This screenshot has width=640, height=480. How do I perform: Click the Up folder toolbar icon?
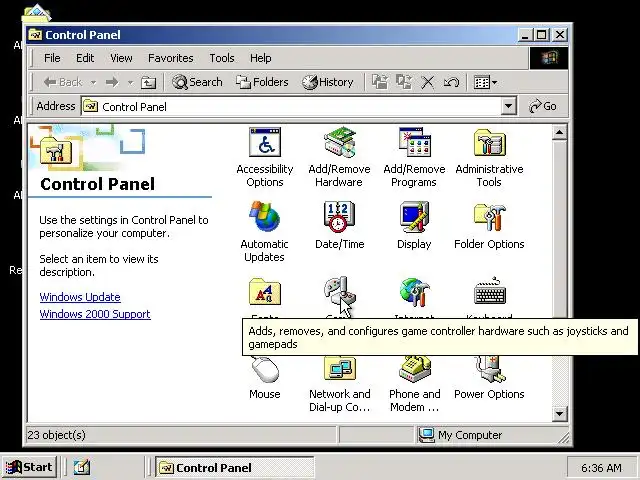(148, 82)
